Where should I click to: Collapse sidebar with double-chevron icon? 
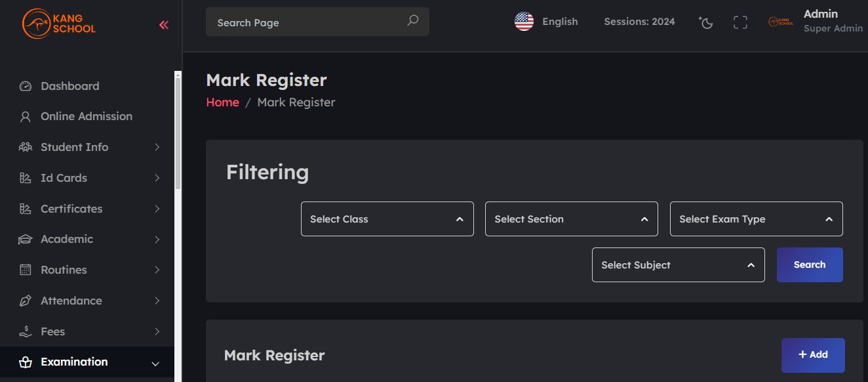click(x=164, y=25)
